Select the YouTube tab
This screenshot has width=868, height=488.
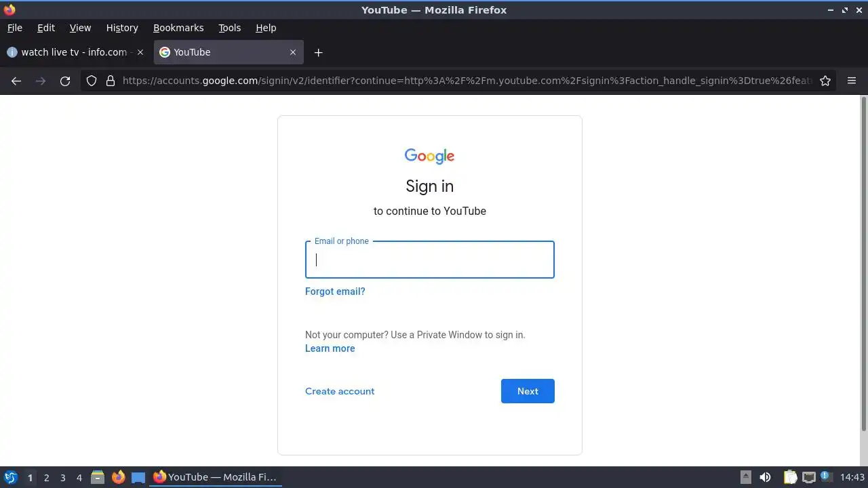[229, 52]
